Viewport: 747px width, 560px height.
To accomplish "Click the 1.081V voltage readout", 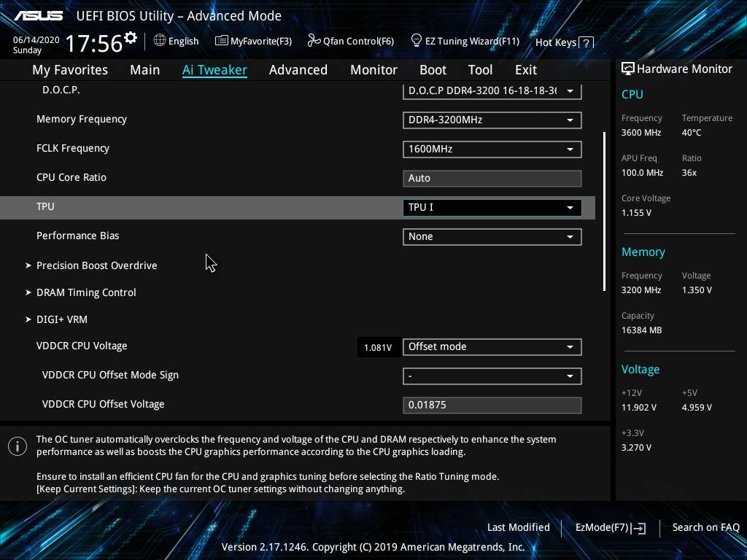I will click(378, 348).
